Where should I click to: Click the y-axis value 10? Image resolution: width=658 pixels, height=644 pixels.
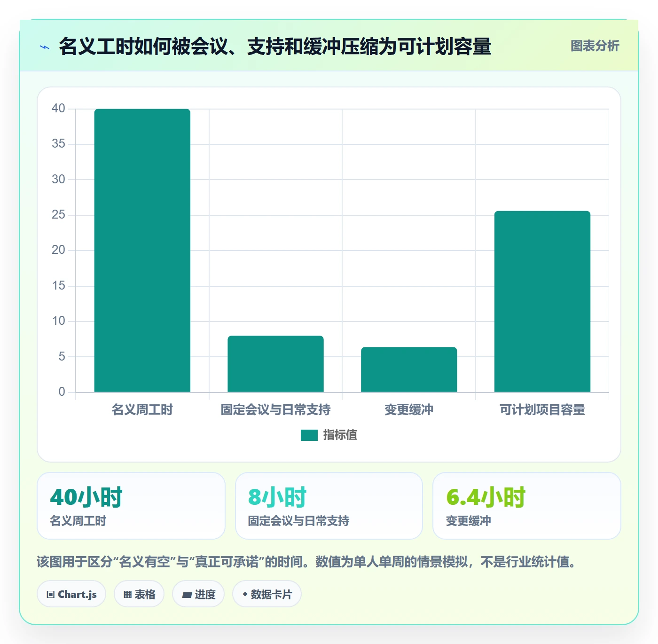(58, 321)
